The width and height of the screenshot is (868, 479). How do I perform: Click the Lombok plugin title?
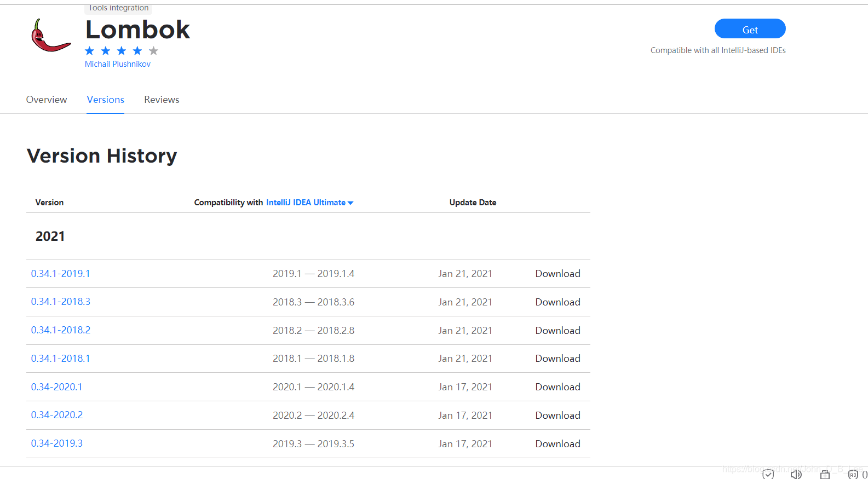click(137, 30)
